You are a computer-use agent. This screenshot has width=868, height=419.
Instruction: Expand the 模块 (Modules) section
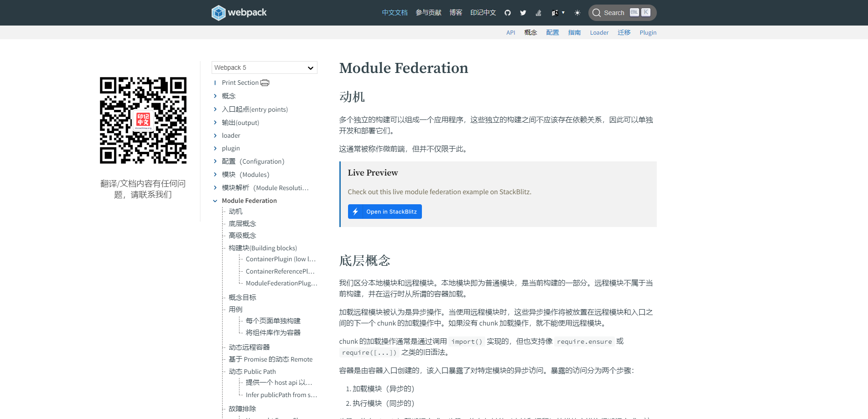pyautogui.click(x=215, y=174)
